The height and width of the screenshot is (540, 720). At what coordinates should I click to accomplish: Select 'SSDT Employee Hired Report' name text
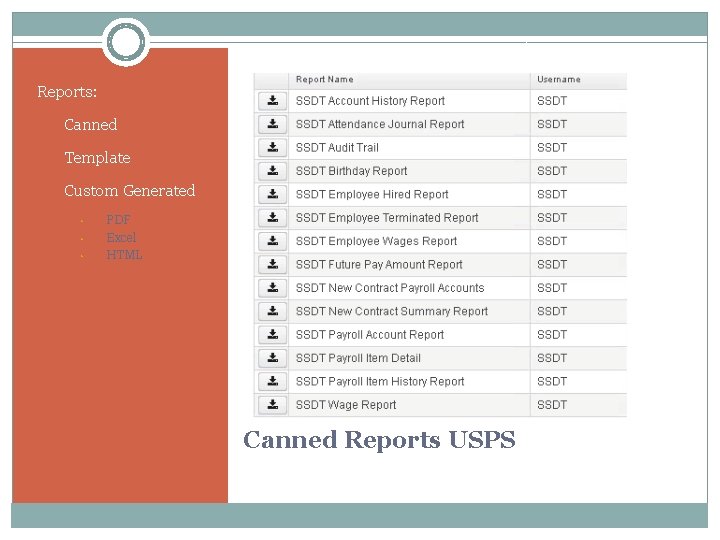pyautogui.click(x=372, y=195)
